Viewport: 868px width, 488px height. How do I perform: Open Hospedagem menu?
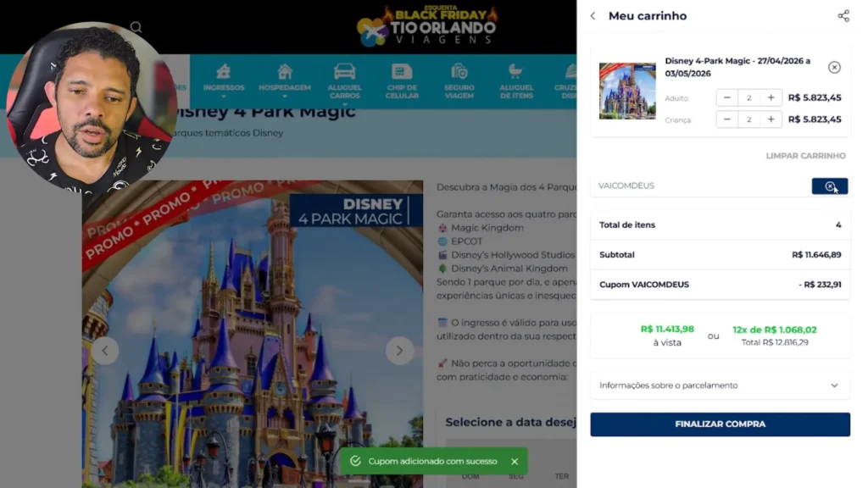285,81
